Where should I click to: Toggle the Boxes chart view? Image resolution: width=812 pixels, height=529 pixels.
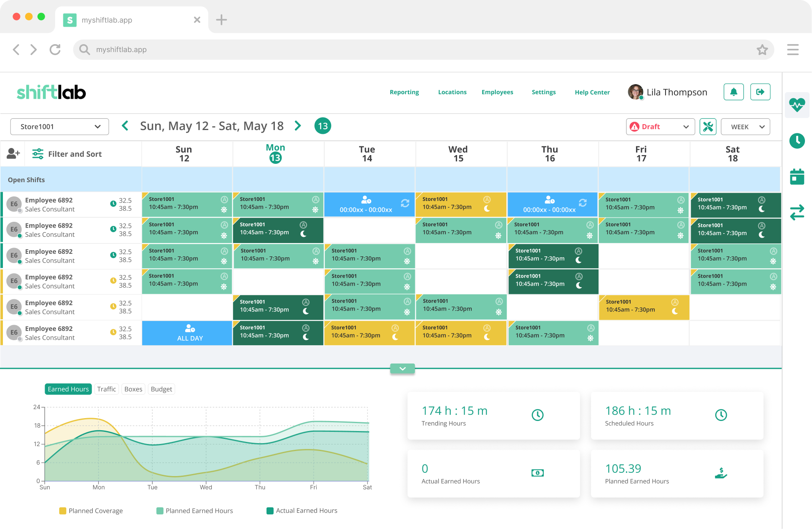pos(133,389)
